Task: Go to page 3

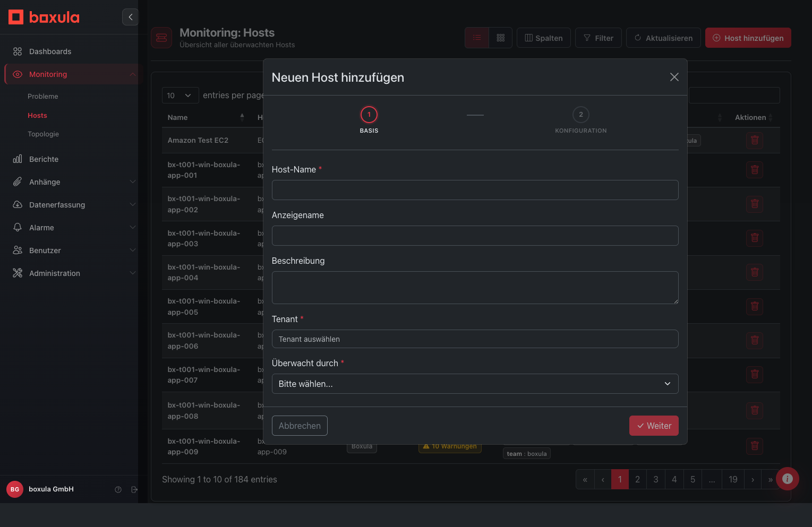Action: (x=656, y=479)
